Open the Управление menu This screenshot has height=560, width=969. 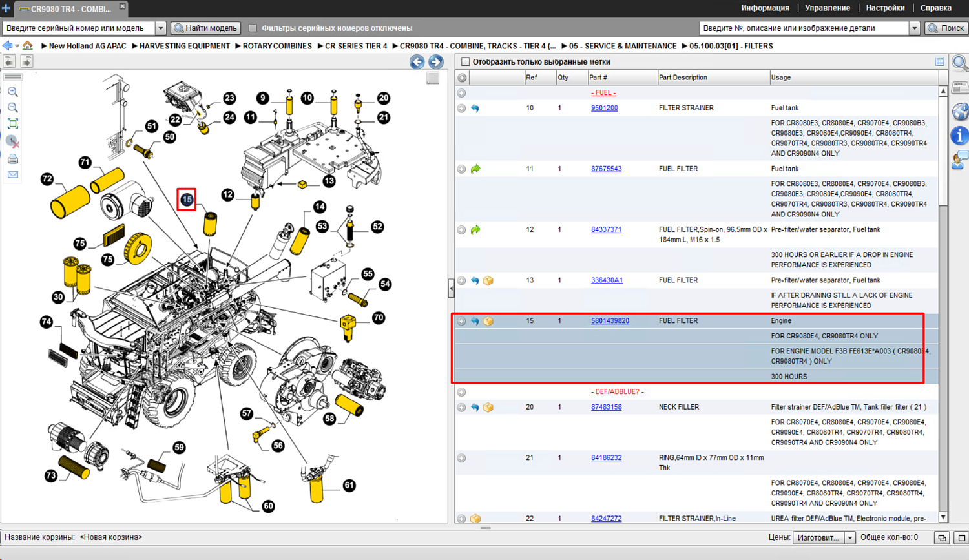coord(828,8)
